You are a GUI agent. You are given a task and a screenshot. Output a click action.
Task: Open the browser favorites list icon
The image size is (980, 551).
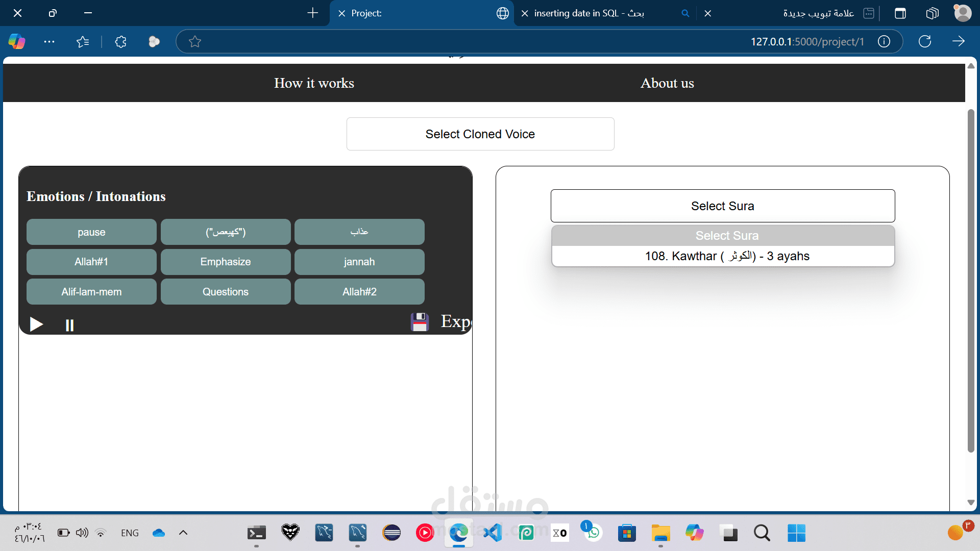pos(83,42)
